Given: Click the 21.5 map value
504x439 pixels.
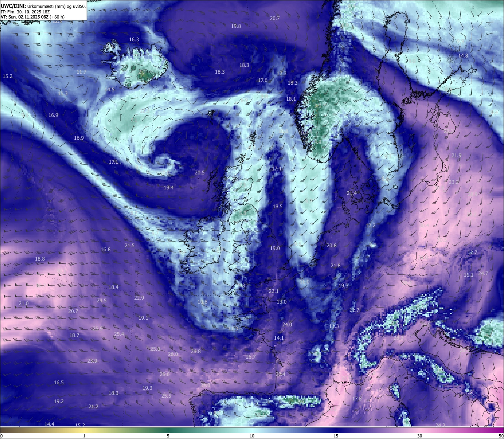Looking at the screenshot, I should pyautogui.click(x=130, y=245).
